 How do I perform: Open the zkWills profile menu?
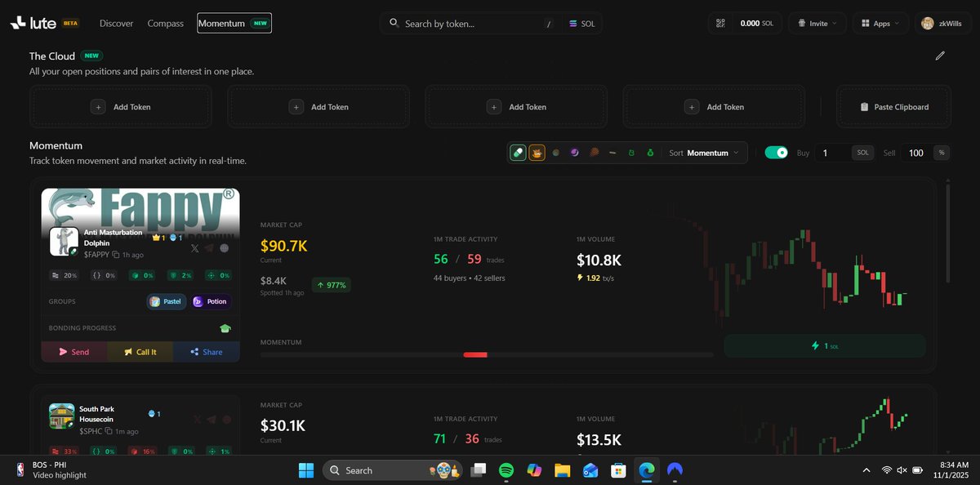(943, 24)
